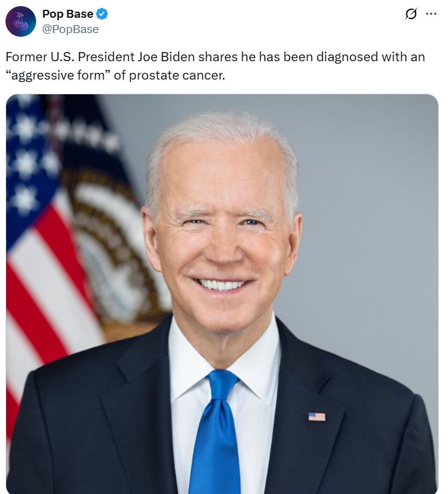The image size is (448, 494).
Task: Click the words "prostate cancer" in tweet
Action: (x=177, y=75)
